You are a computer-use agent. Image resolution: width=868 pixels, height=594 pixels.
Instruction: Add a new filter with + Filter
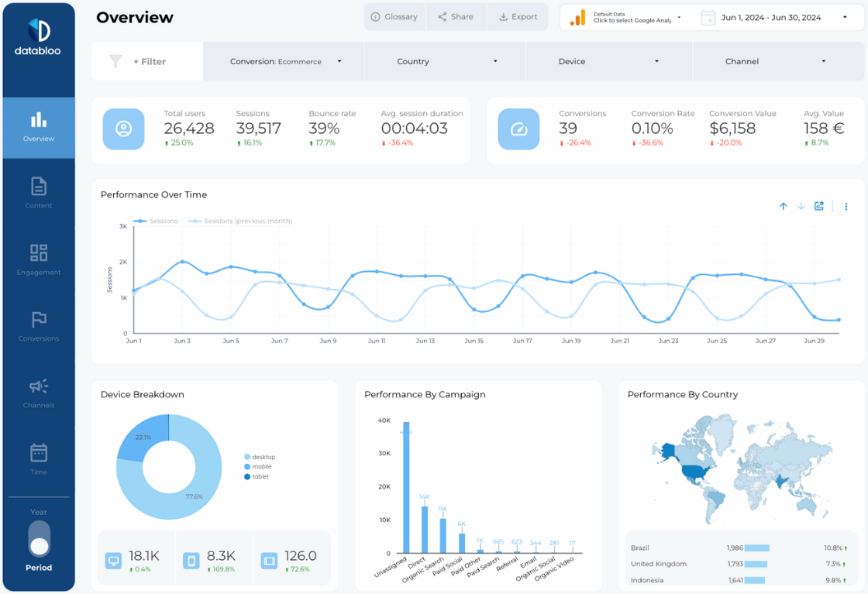[x=150, y=61]
